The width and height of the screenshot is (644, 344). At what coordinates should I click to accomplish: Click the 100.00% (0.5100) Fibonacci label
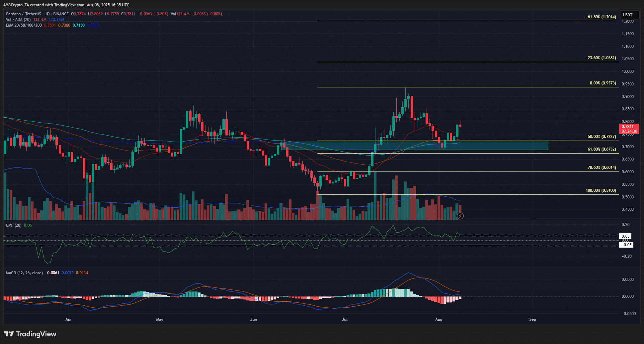point(601,190)
